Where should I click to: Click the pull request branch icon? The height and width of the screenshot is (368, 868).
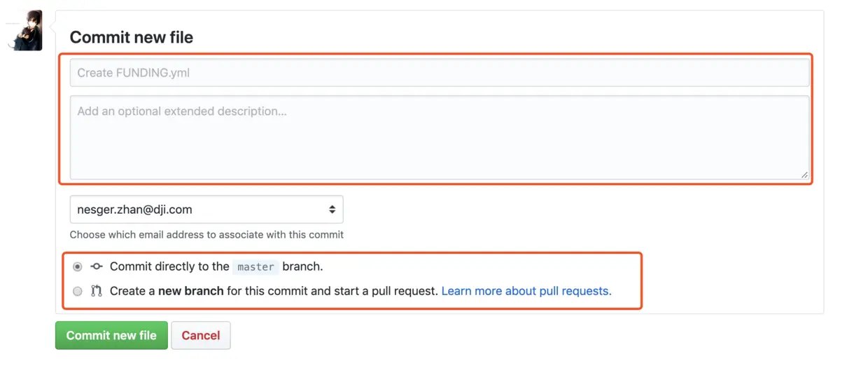tap(97, 291)
